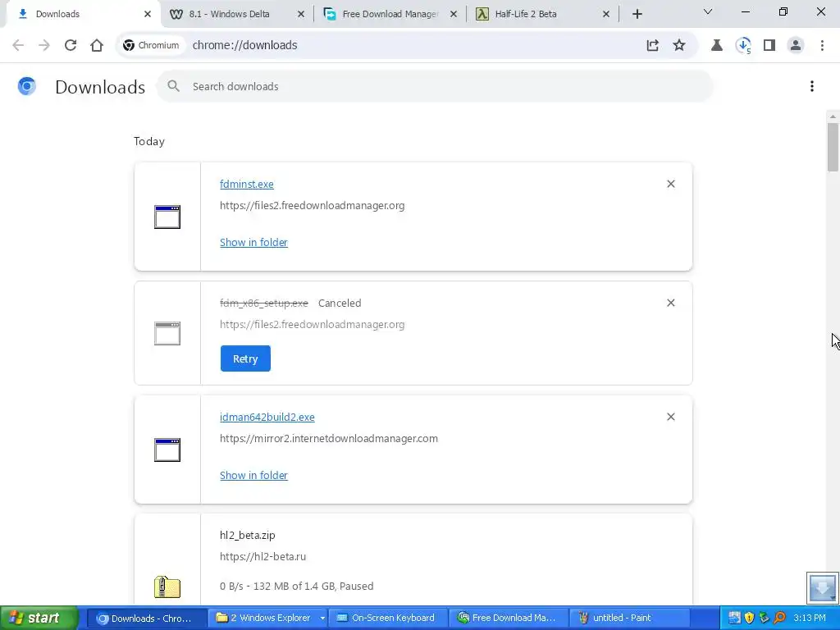Open the tab search chevron
This screenshot has width=840, height=630.
(x=708, y=11)
